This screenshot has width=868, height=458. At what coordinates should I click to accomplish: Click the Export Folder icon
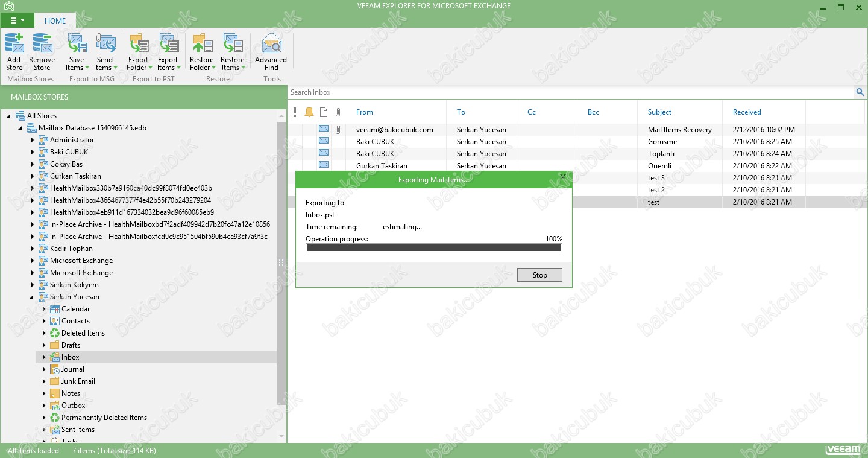[139, 52]
